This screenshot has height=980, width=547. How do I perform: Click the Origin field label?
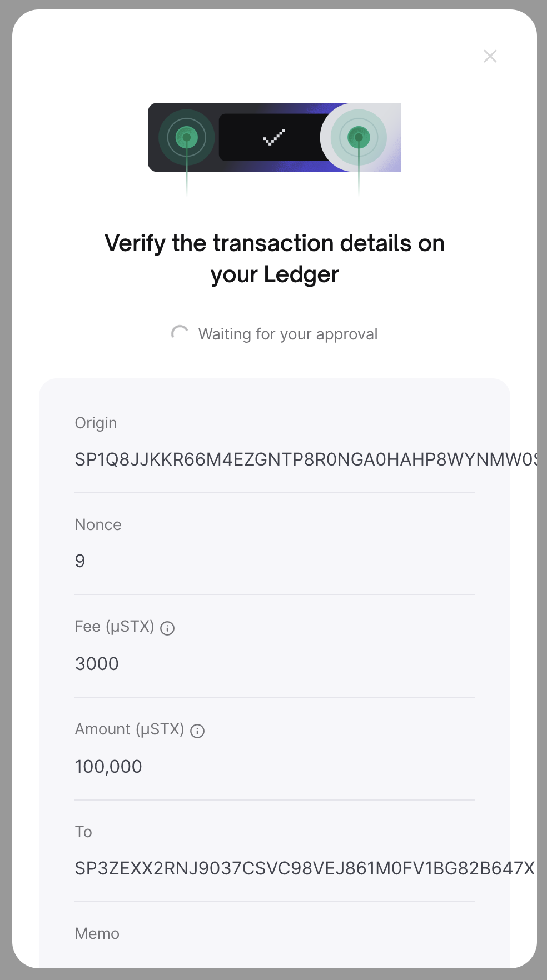point(96,423)
